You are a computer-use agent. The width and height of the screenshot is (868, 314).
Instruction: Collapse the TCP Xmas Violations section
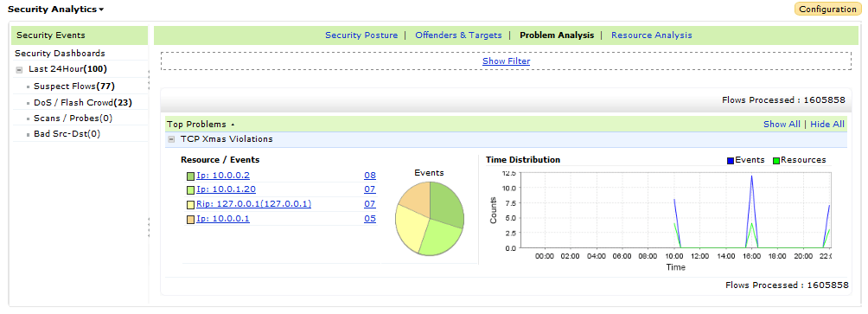pos(171,139)
